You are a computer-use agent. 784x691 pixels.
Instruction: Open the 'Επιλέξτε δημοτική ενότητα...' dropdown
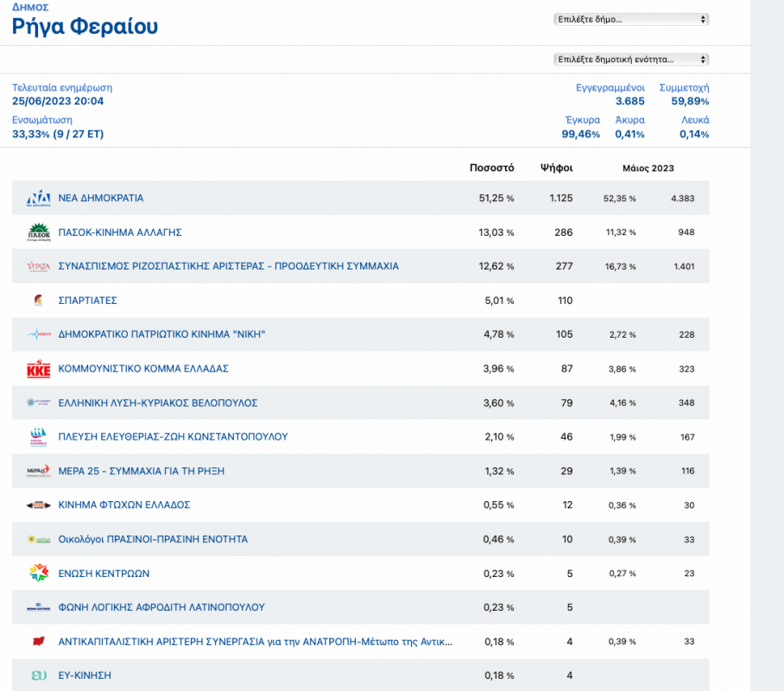631,60
